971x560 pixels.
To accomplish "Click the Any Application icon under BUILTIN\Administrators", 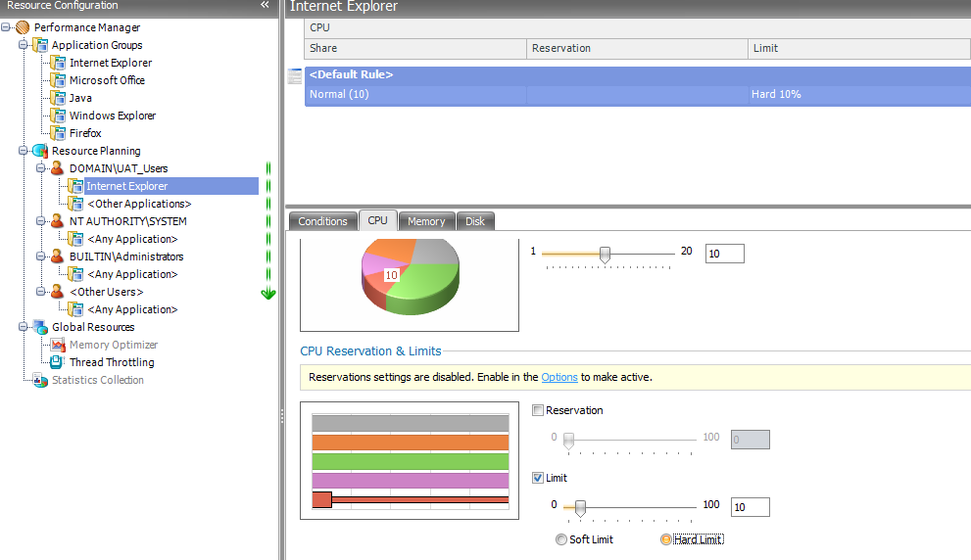I will coord(75,274).
